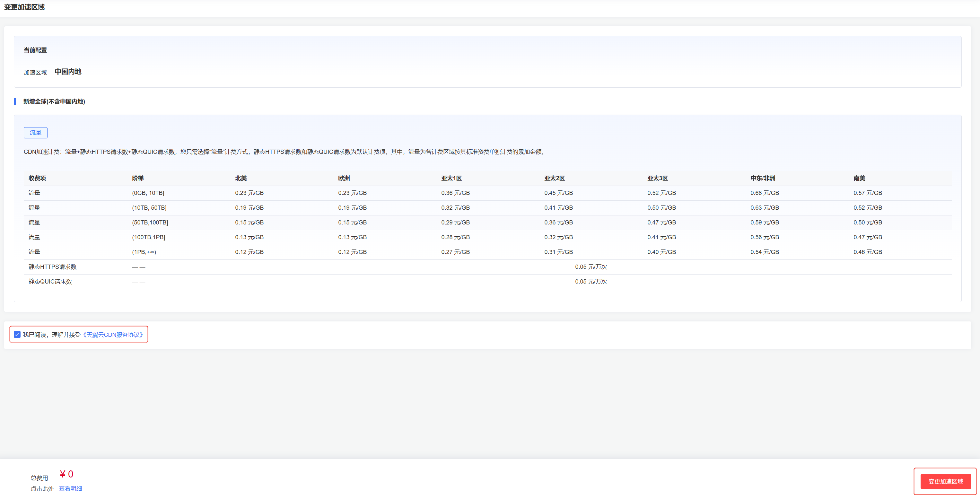980x499 pixels.
Task: Click the 0.63 元/GB price cell
Action: (764, 208)
